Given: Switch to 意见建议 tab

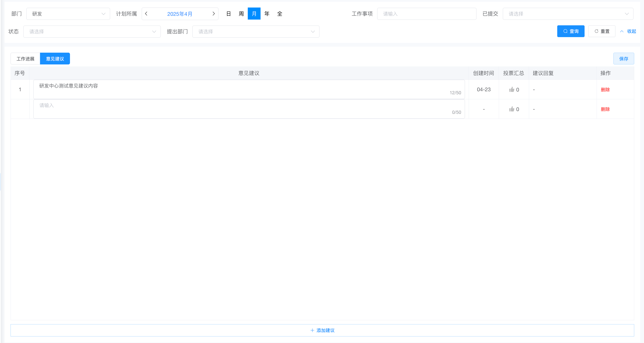Looking at the screenshot, I should [55, 59].
